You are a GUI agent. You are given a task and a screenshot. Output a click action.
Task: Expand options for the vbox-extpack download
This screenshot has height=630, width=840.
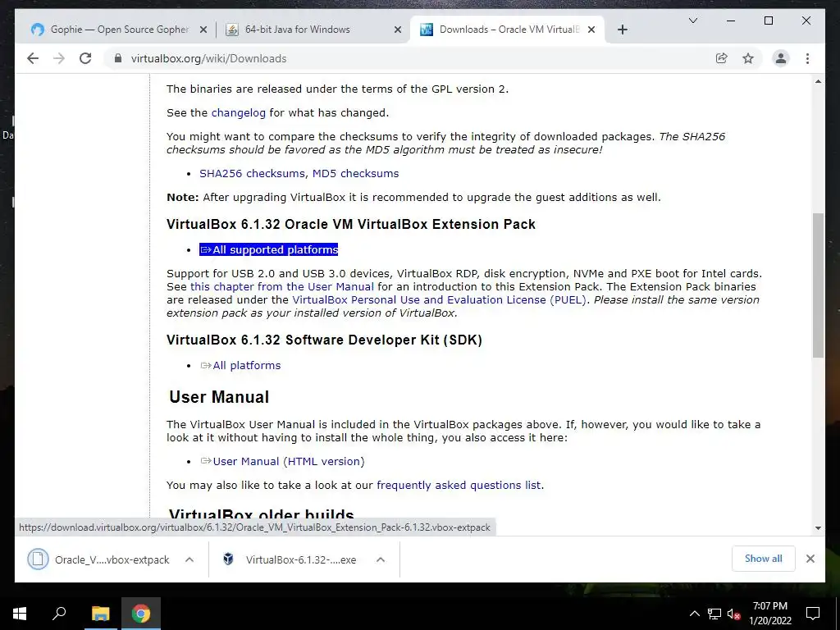[189, 559]
